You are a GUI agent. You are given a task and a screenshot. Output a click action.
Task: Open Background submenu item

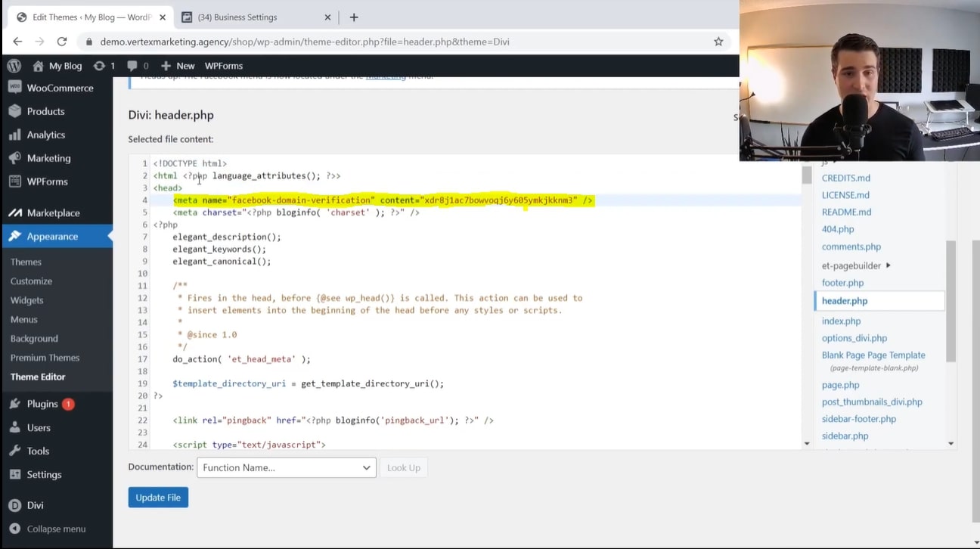coord(34,339)
